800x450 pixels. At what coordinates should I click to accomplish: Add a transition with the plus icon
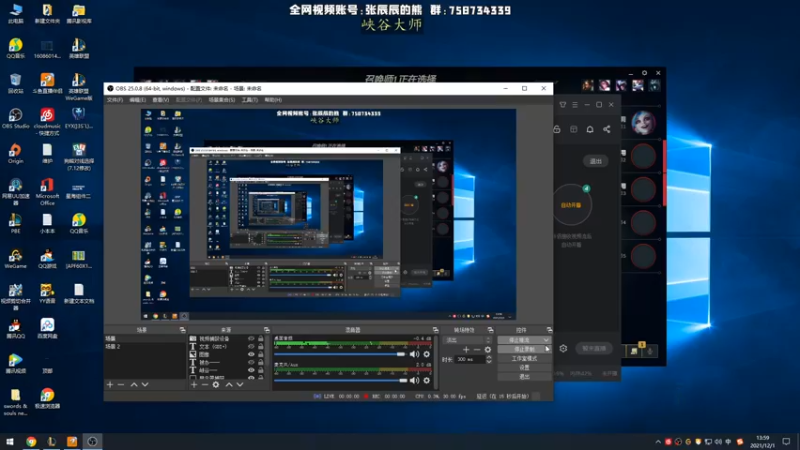coord(466,349)
